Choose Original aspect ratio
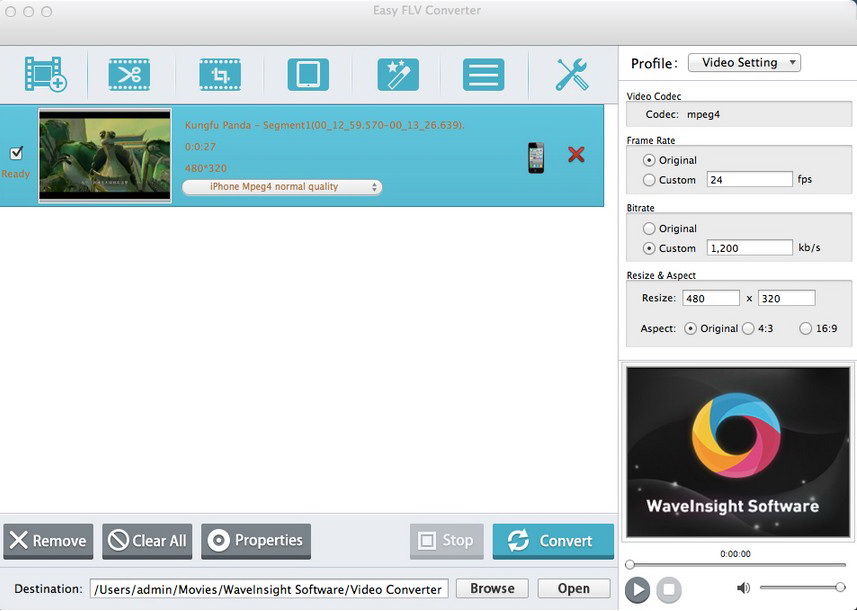The image size is (857, 611). click(x=690, y=328)
